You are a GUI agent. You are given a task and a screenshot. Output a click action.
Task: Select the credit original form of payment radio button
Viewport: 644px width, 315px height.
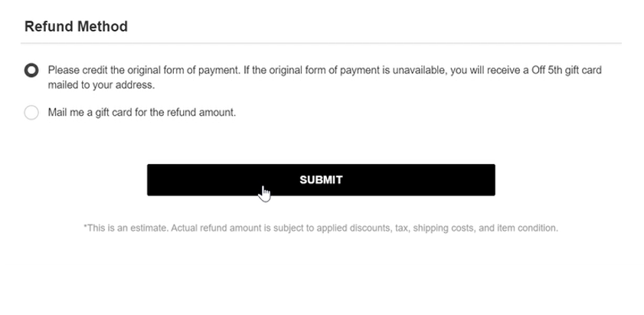[31, 71]
